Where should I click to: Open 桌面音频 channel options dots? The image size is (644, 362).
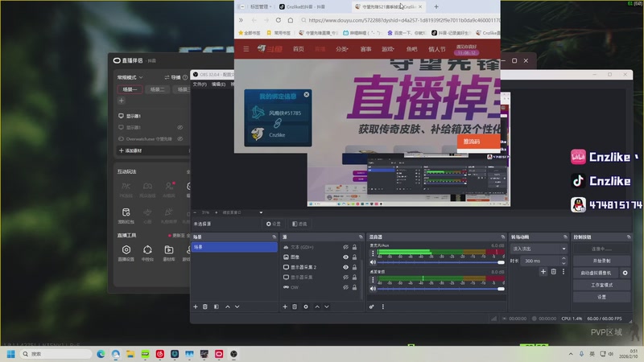coord(373,279)
